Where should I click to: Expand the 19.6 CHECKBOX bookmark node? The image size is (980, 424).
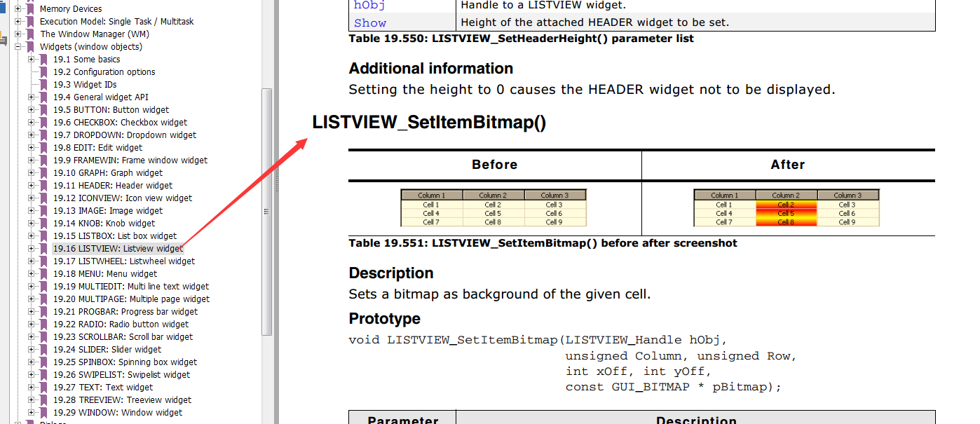click(x=32, y=123)
